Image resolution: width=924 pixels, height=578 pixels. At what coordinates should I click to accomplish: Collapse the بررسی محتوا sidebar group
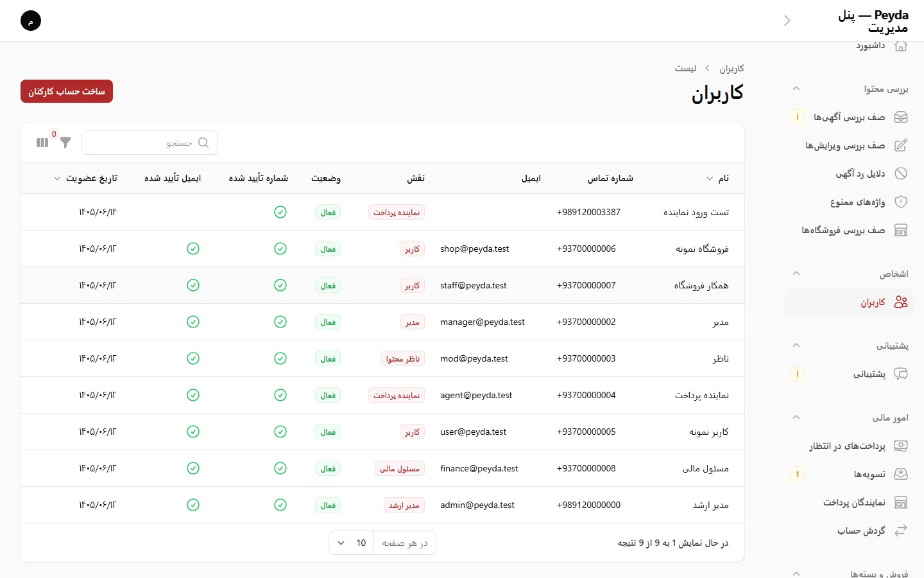796,89
